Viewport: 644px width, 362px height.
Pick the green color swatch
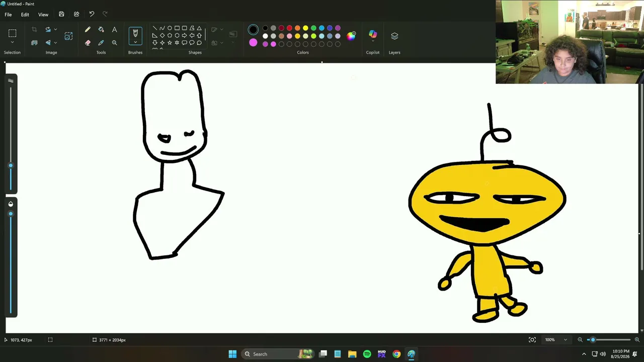point(313,28)
